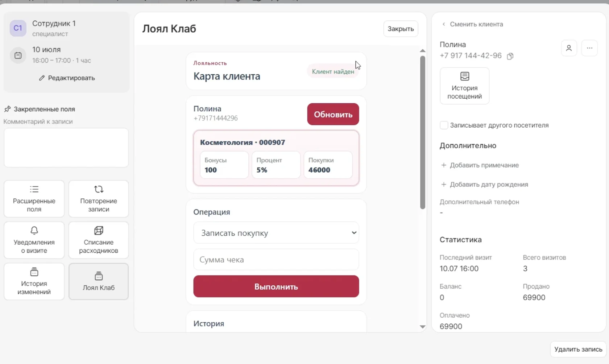Click into the Комментарий к записи field
Image resolution: width=609 pixels, height=364 pixels.
(x=66, y=148)
